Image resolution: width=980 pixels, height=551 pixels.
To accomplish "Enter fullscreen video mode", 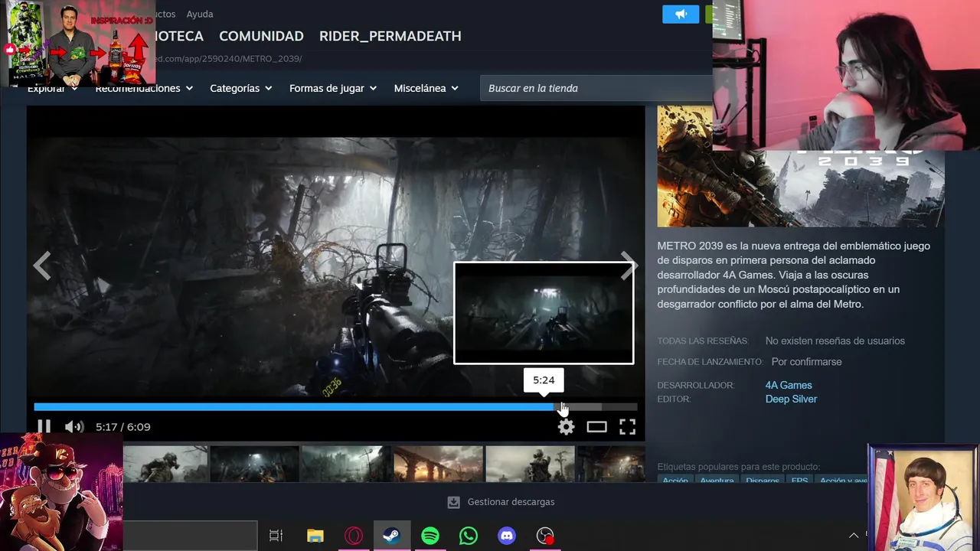I will point(627,427).
